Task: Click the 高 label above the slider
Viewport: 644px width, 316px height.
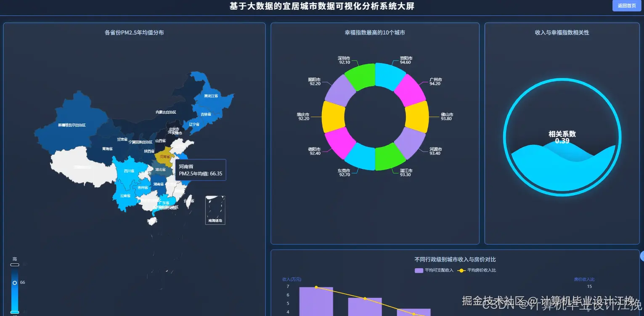Action: pos(15,259)
